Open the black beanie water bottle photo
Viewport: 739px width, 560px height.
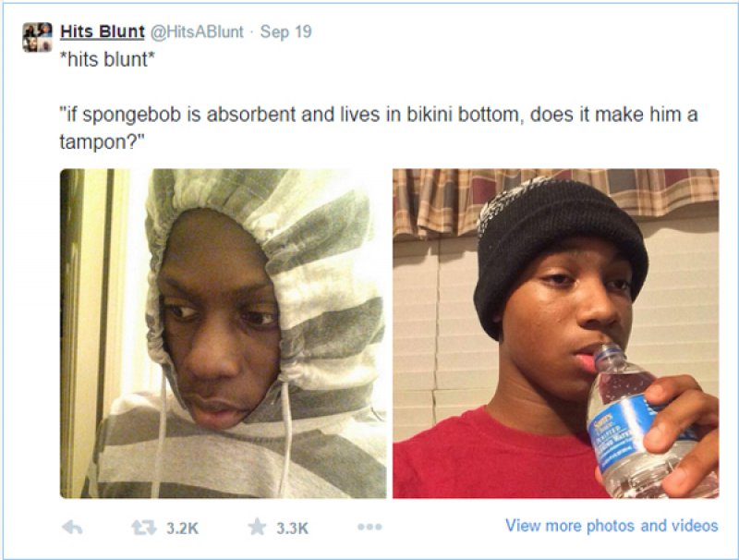click(556, 334)
